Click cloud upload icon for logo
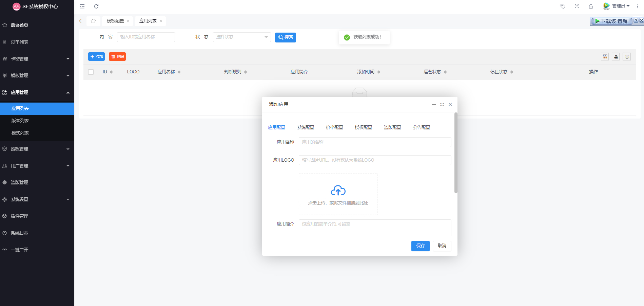Viewport: 644px width, 306px height. [338, 191]
